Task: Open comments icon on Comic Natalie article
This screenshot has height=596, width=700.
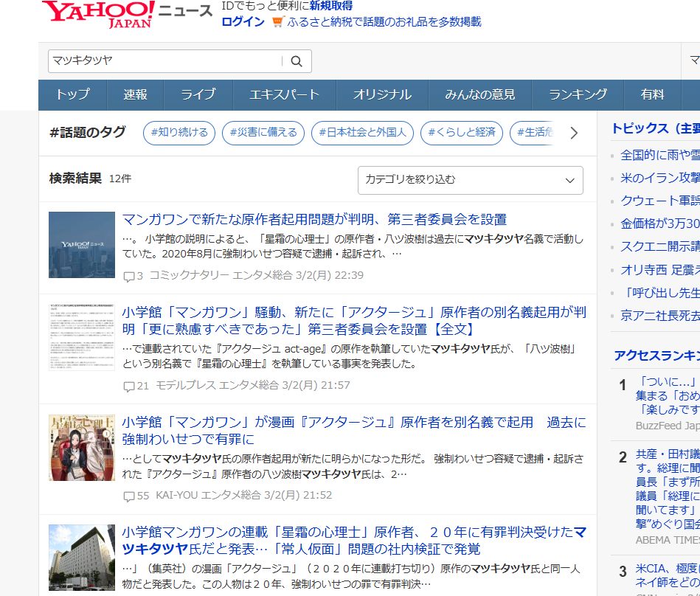Action: (x=129, y=276)
